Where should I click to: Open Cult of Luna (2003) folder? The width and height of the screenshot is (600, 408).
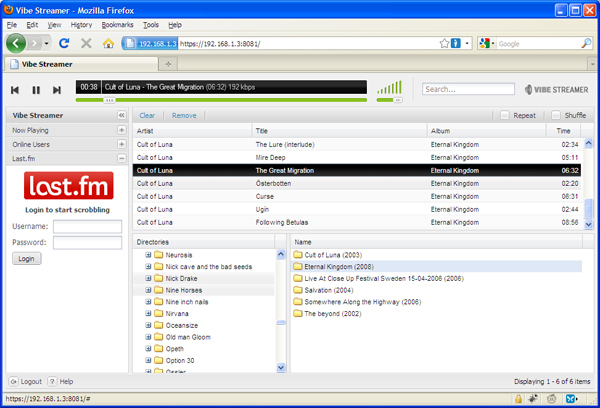(x=328, y=255)
